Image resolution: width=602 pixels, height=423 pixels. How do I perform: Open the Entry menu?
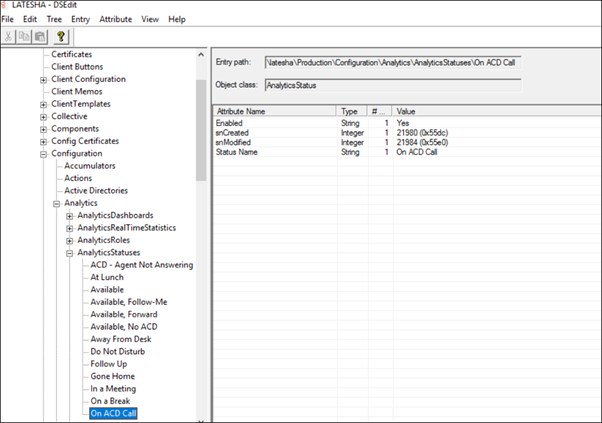80,19
